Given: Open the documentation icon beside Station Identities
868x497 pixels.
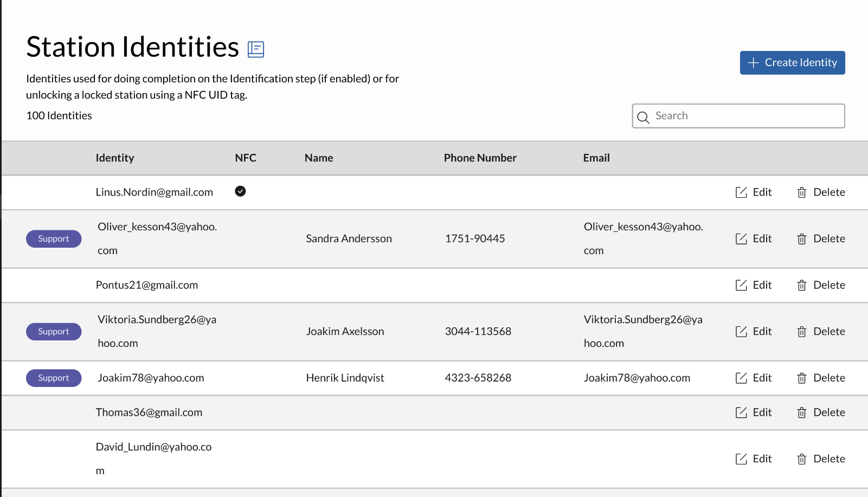Looking at the screenshot, I should point(256,49).
